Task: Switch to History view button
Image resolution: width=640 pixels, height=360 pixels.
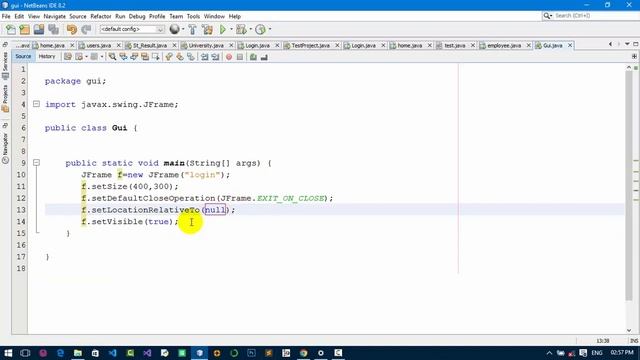Action: [x=47, y=57]
